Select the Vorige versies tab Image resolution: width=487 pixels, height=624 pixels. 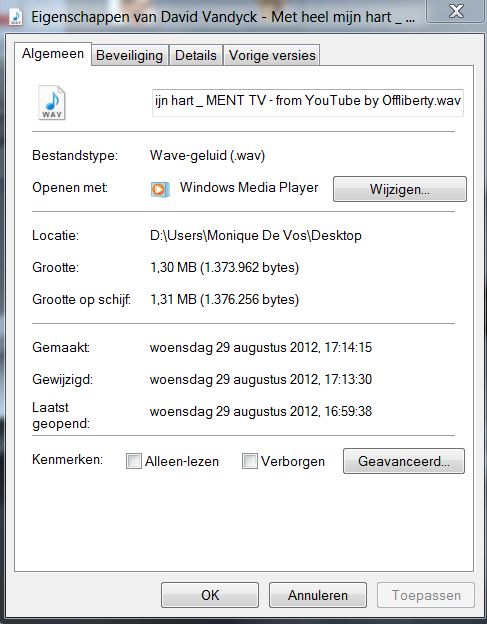[272, 55]
